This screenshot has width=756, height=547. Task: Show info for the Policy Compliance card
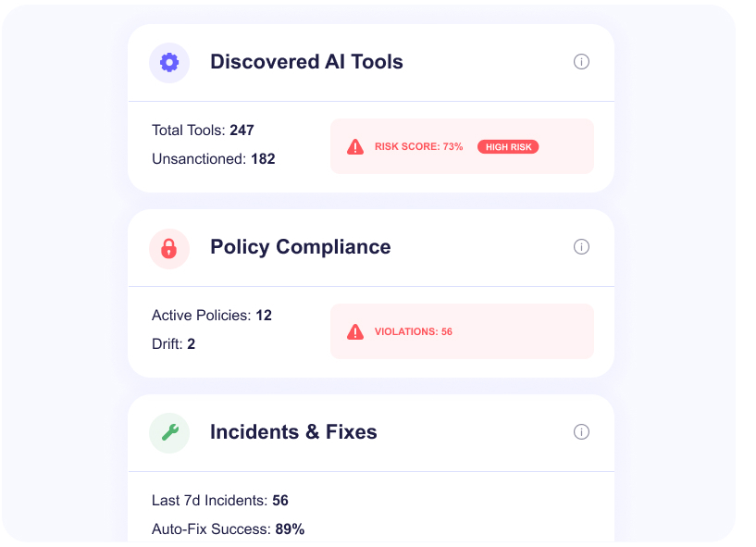pyautogui.click(x=581, y=247)
